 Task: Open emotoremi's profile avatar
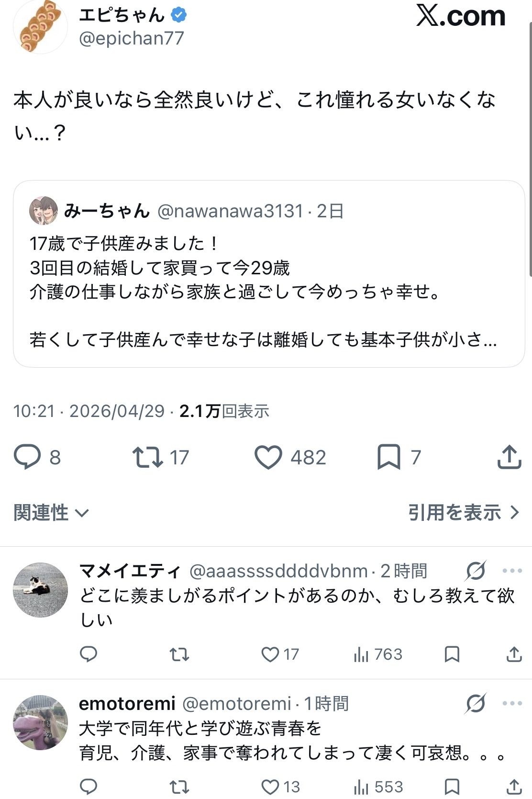coord(40,722)
